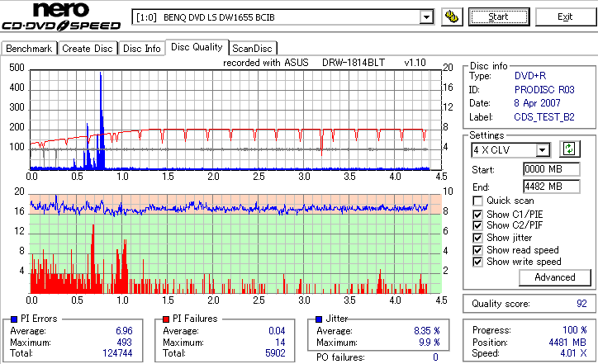Click the recorded with ASUS DRW-1814BLT text
The width and height of the screenshot is (598, 364).
click(324, 63)
